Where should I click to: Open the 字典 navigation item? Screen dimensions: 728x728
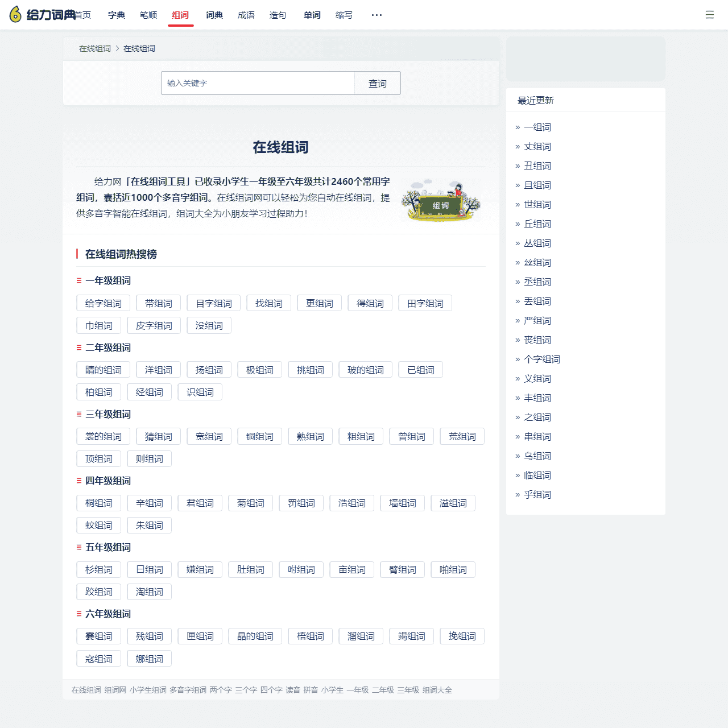tap(117, 15)
